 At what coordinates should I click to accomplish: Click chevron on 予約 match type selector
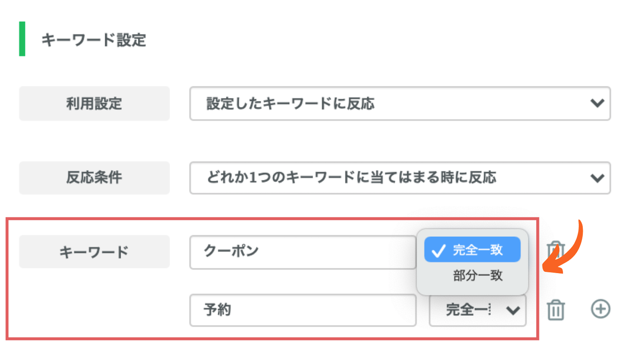(x=513, y=310)
